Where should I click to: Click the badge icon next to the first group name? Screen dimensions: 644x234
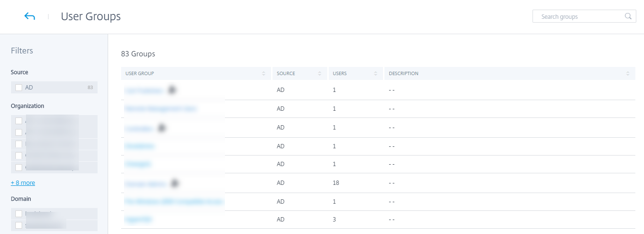(172, 90)
